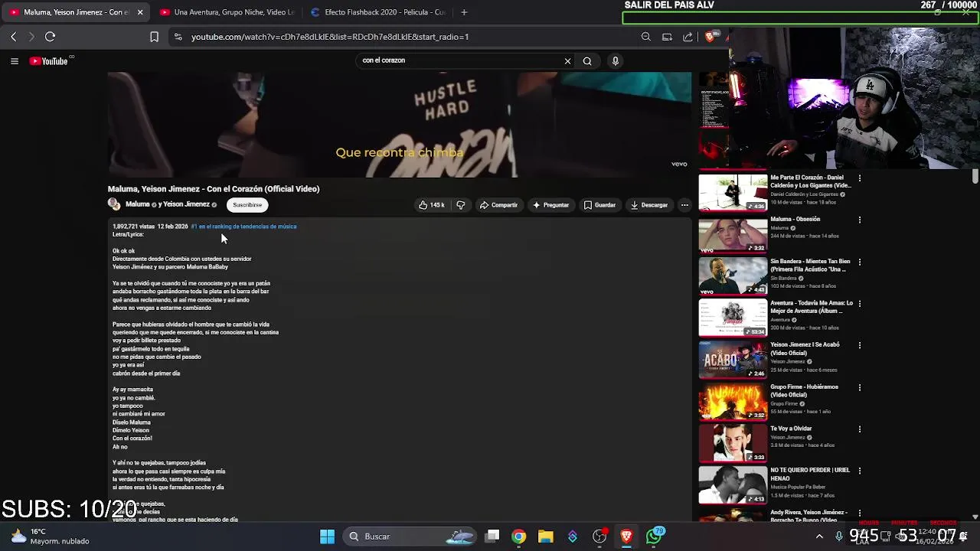Screen dimensions: 980x551
Task: Open the Brave browser taskbar icon
Action: (626, 536)
